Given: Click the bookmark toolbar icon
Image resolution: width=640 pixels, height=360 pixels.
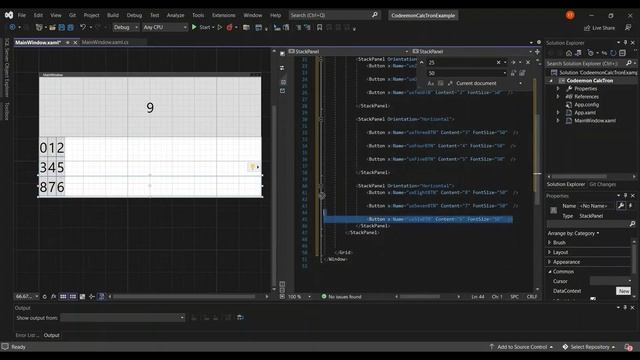Looking at the screenshot, I should pyautogui.click(x=319, y=27).
